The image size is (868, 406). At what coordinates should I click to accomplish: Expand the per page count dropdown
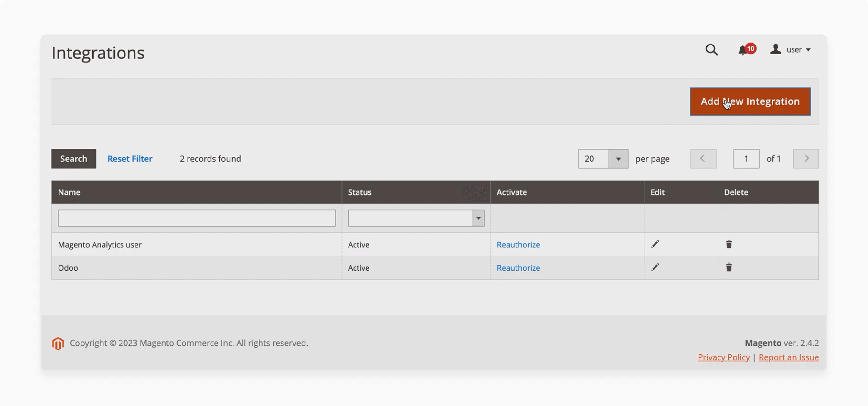pyautogui.click(x=618, y=159)
